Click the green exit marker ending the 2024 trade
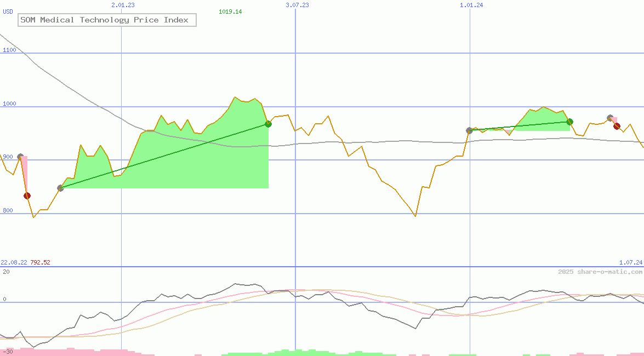 (569, 122)
